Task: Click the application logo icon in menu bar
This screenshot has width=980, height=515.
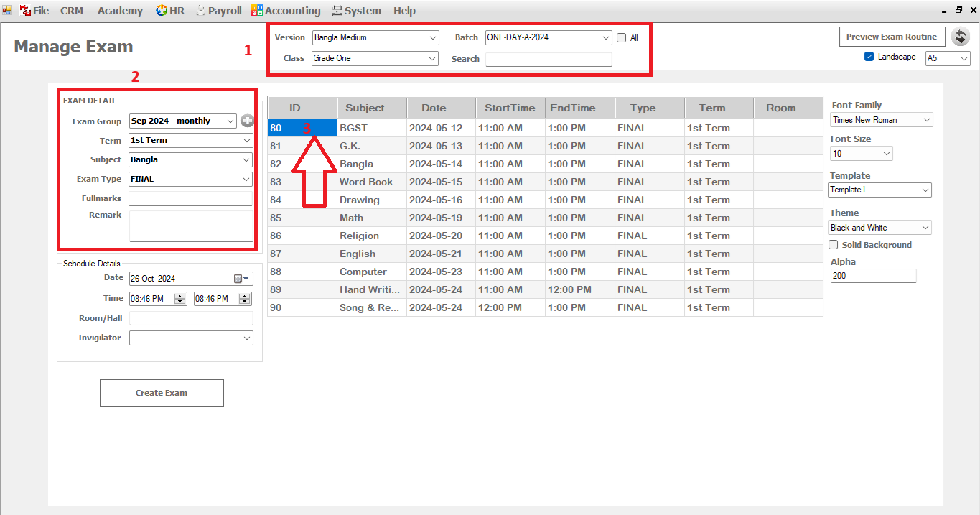Action: 7,10
